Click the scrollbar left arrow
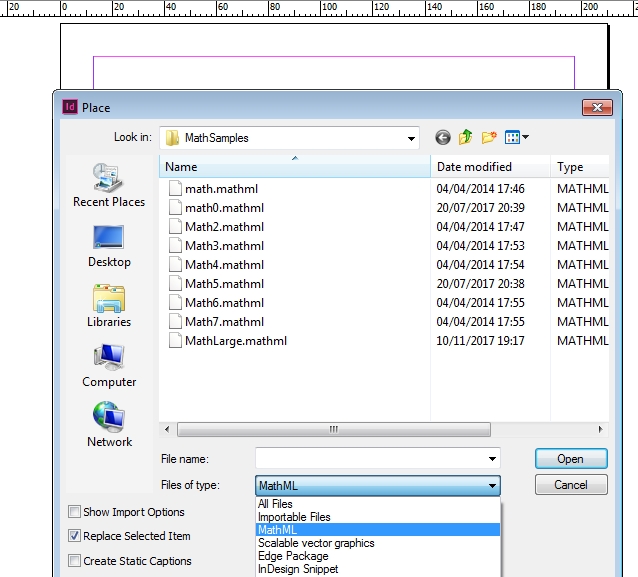 pos(167,429)
